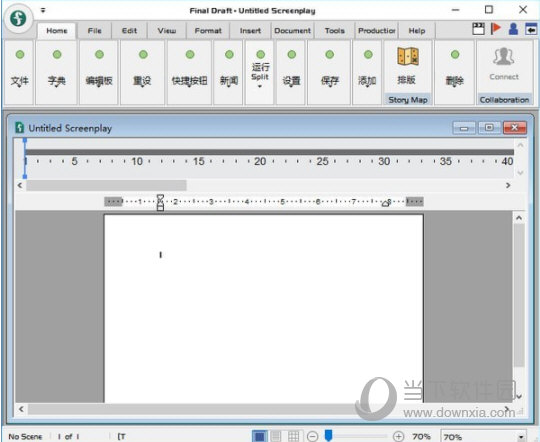Screen dimensions: 540x442
Task: Select the speed view icon in status bar
Action: tap(276, 436)
